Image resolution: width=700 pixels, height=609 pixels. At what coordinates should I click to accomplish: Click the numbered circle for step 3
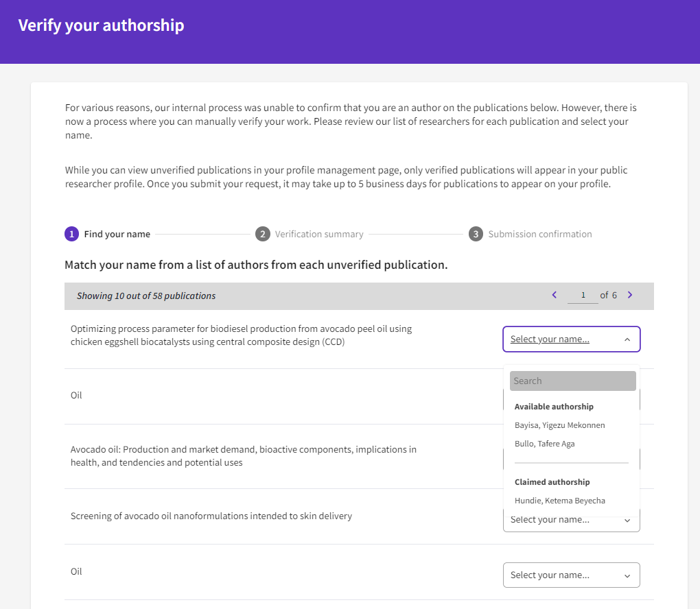pos(476,234)
